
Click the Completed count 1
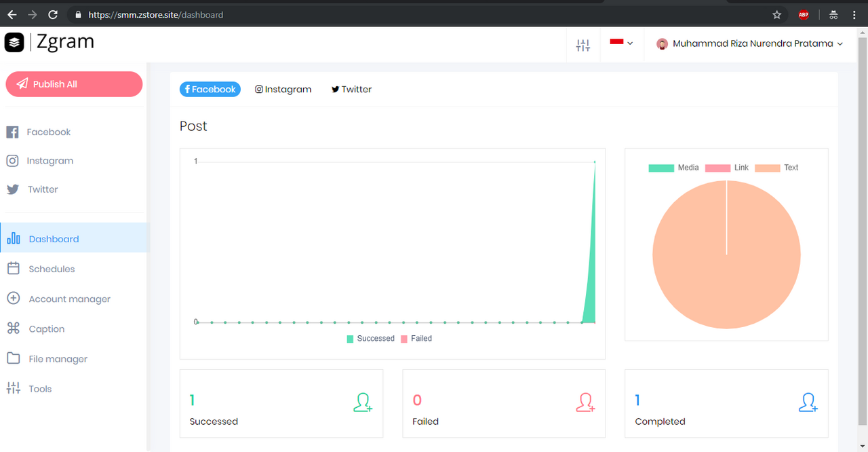[x=637, y=400]
